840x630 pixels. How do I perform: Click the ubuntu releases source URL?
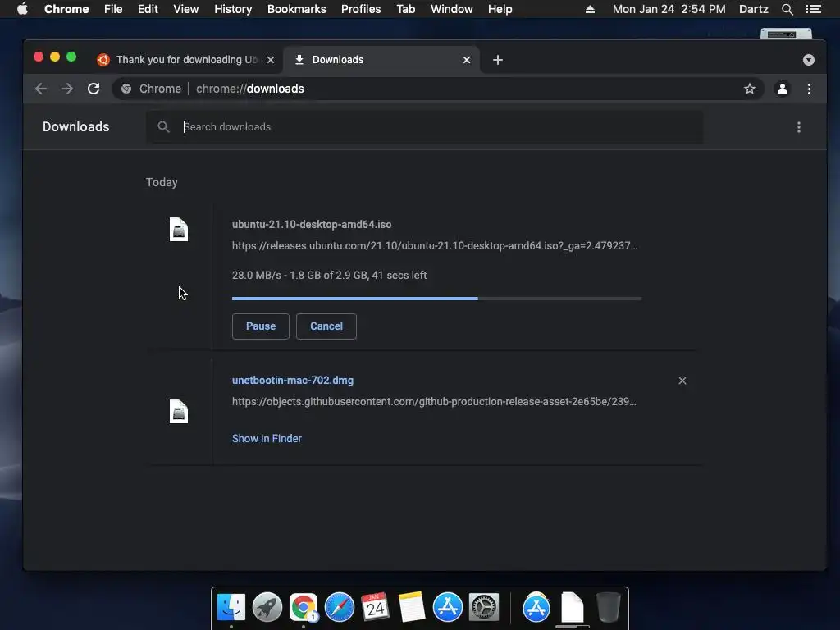tap(435, 246)
